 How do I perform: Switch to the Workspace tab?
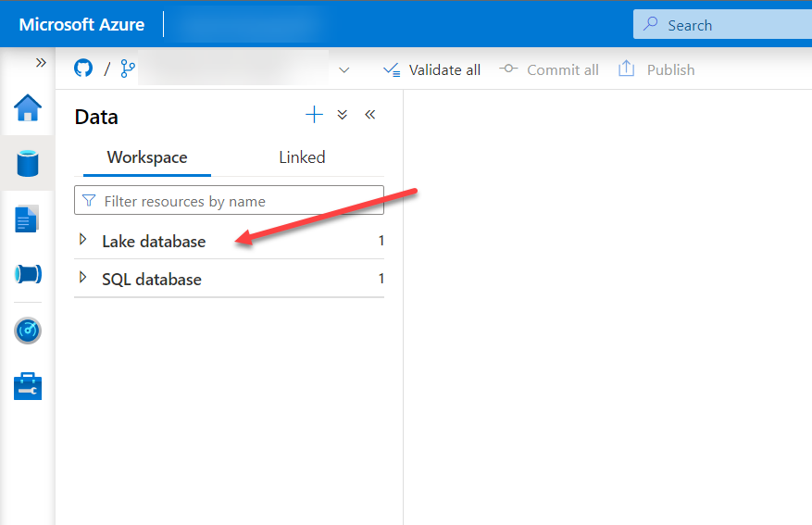tap(147, 157)
